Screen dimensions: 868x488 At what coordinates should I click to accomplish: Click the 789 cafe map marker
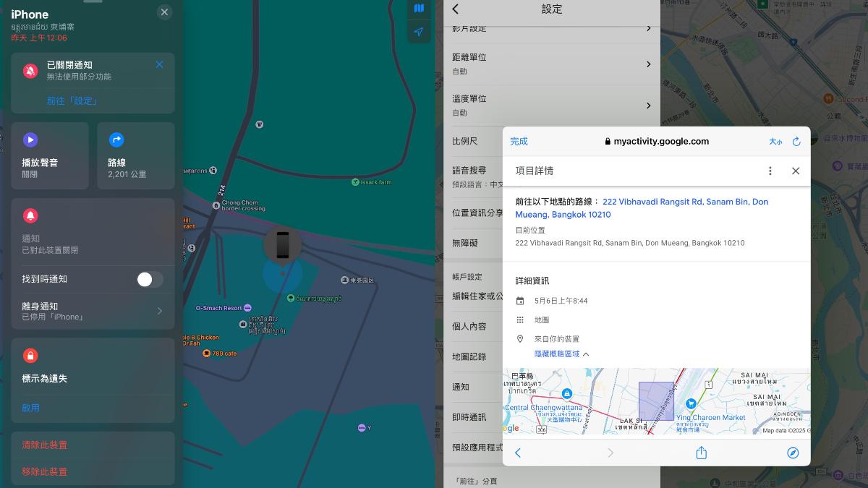[207, 353]
